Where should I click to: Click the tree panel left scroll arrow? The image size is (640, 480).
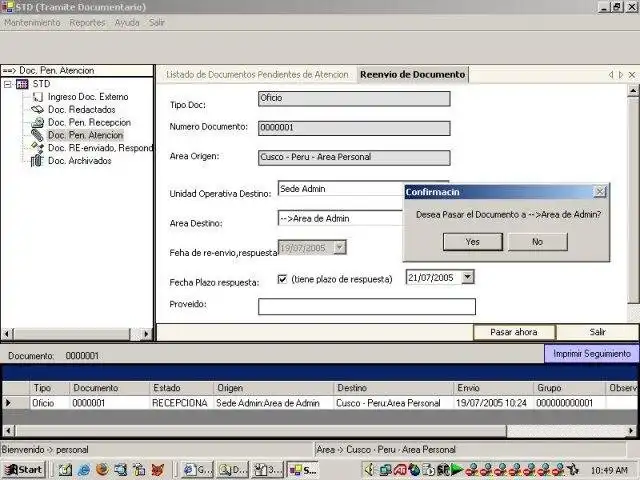coord(7,334)
